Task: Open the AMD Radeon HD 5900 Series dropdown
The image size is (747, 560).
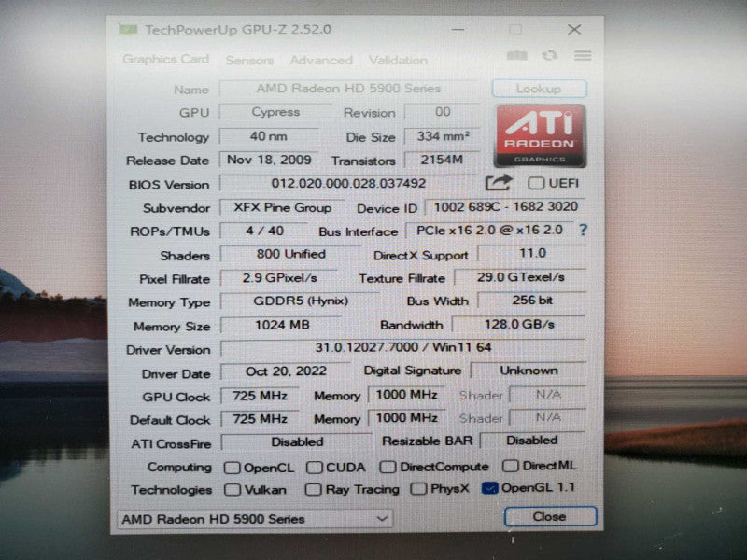Action: (255, 519)
